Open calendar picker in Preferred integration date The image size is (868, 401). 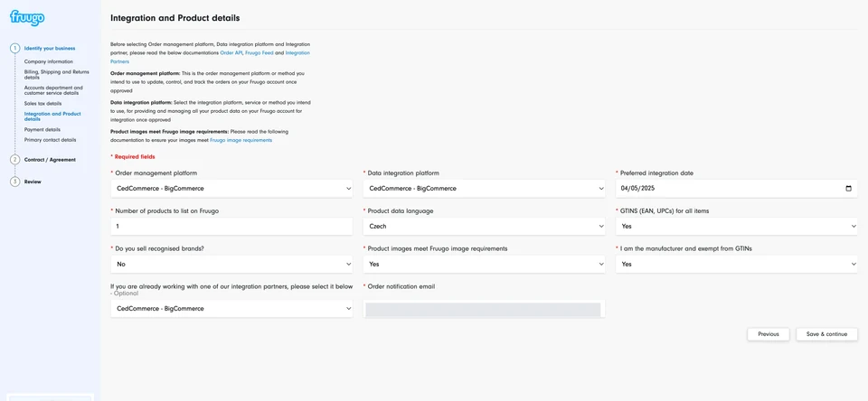click(x=849, y=188)
